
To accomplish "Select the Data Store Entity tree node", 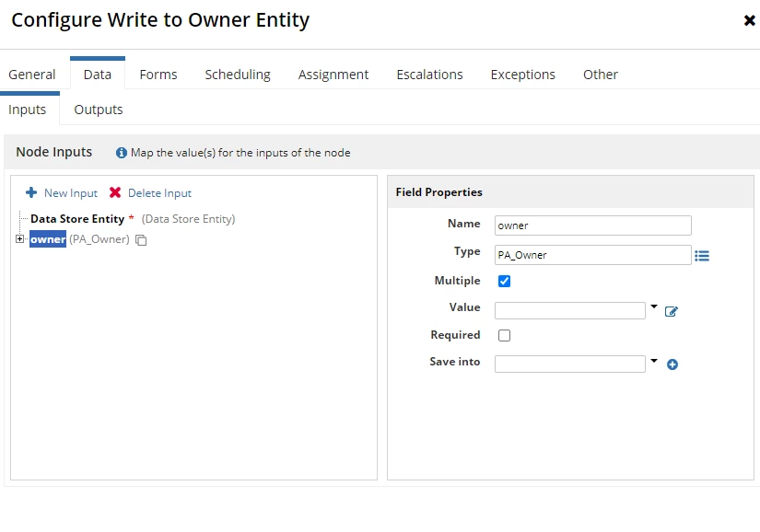I will tap(77, 219).
